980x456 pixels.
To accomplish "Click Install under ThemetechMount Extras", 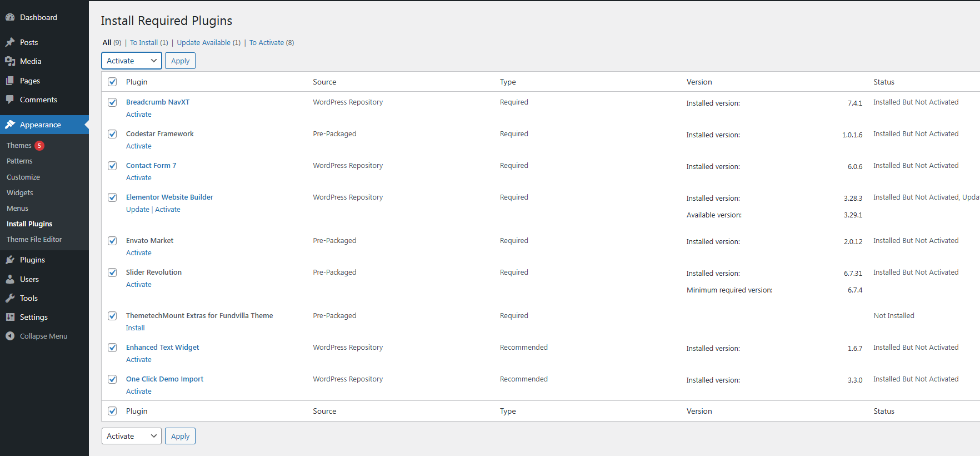I will click(135, 328).
